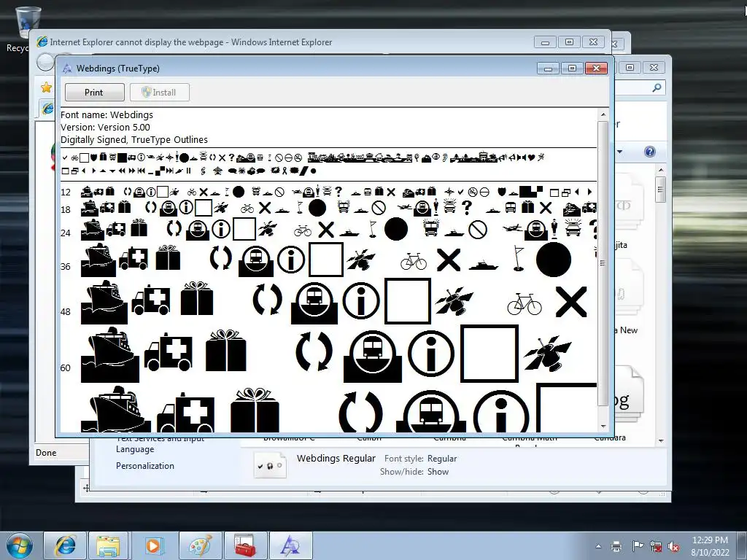Click the network icon in system tray
The width and height of the screenshot is (747, 560).
[656, 546]
